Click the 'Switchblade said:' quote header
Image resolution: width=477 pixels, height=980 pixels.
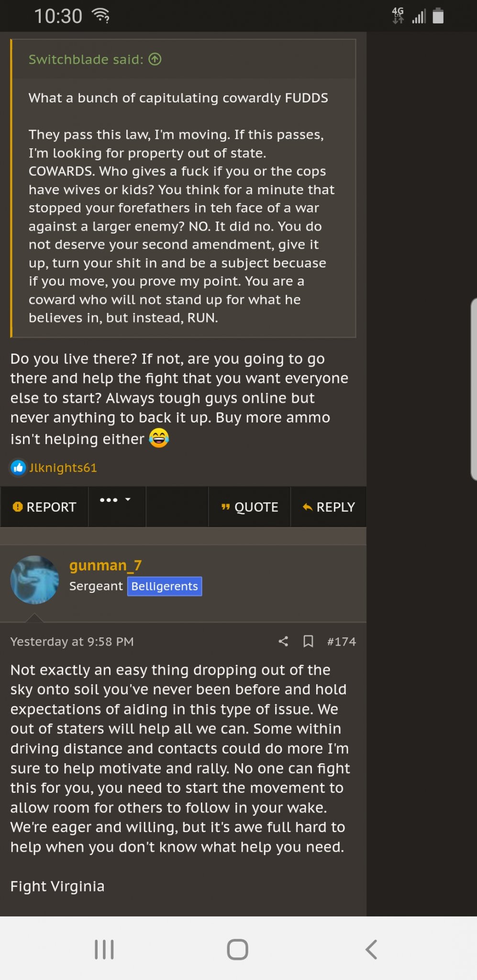[86, 59]
